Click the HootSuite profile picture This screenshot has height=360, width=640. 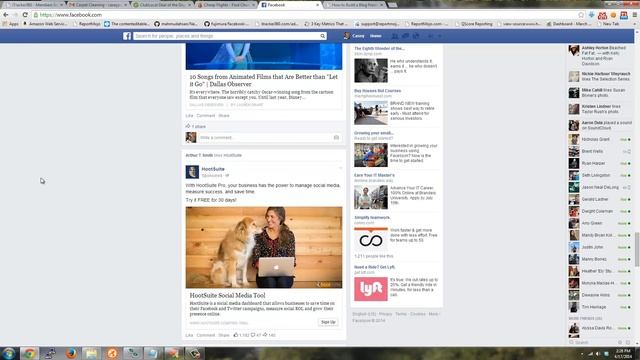[192, 172]
